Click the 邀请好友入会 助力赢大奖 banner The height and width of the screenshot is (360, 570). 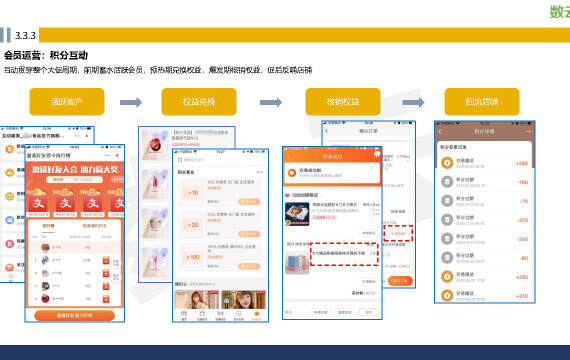(x=75, y=169)
